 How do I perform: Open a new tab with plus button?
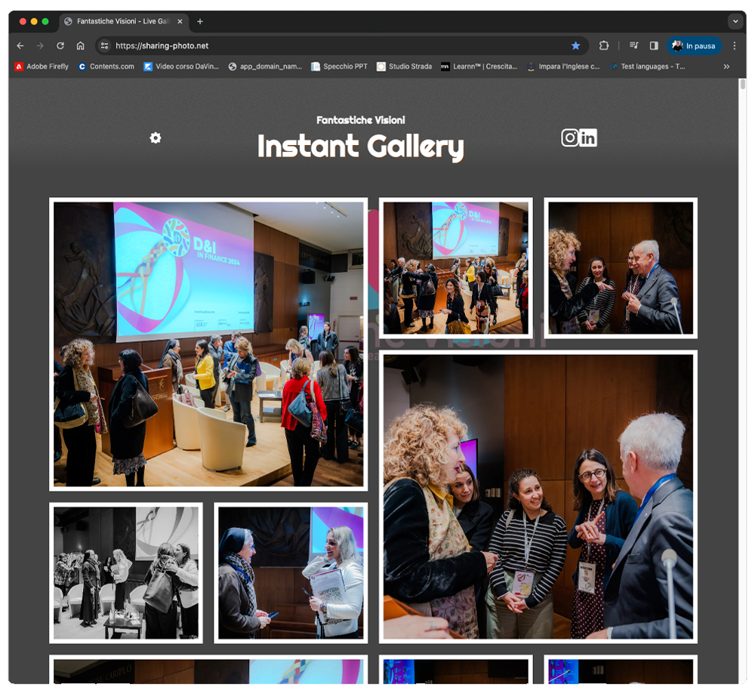pos(200,21)
